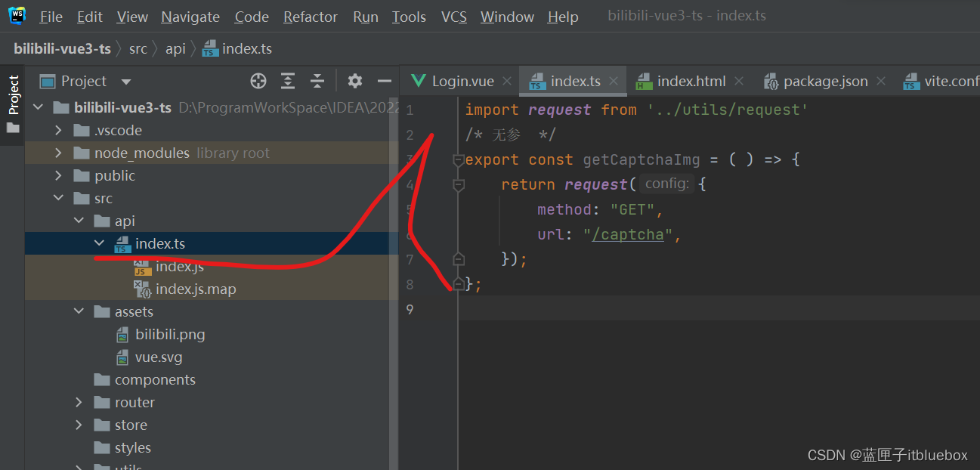Click line number 9 in the gutter
Image resolution: width=980 pixels, height=470 pixels.
pyautogui.click(x=409, y=308)
